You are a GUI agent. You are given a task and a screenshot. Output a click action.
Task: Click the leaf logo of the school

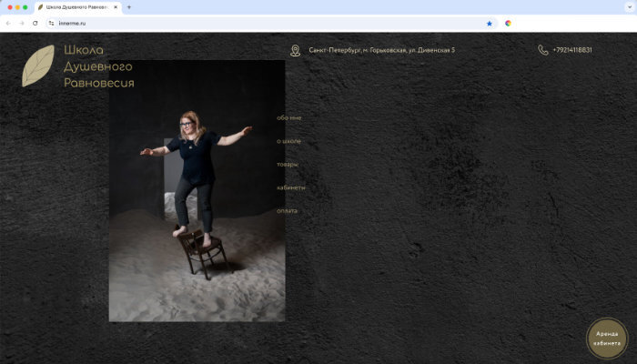38,66
